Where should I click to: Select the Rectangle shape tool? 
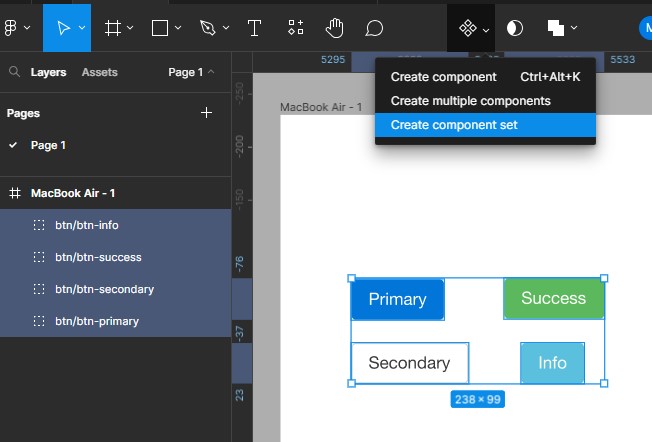159,28
